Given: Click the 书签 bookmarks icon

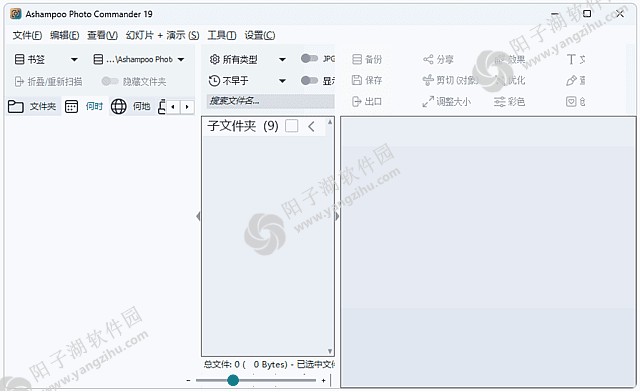Looking at the screenshot, I should click(x=20, y=60).
